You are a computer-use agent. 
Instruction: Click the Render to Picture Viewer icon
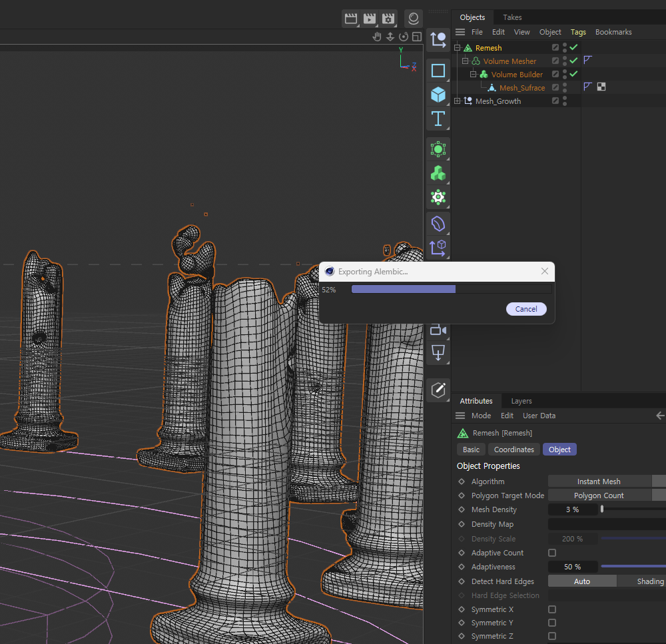(370, 18)
